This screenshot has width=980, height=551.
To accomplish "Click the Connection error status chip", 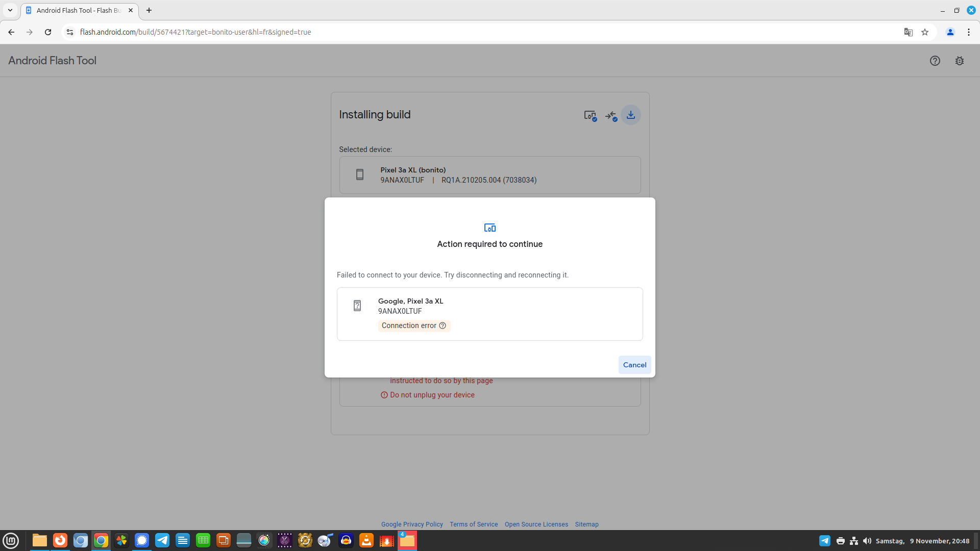I will pyautogui.click(x=414, y=325).
